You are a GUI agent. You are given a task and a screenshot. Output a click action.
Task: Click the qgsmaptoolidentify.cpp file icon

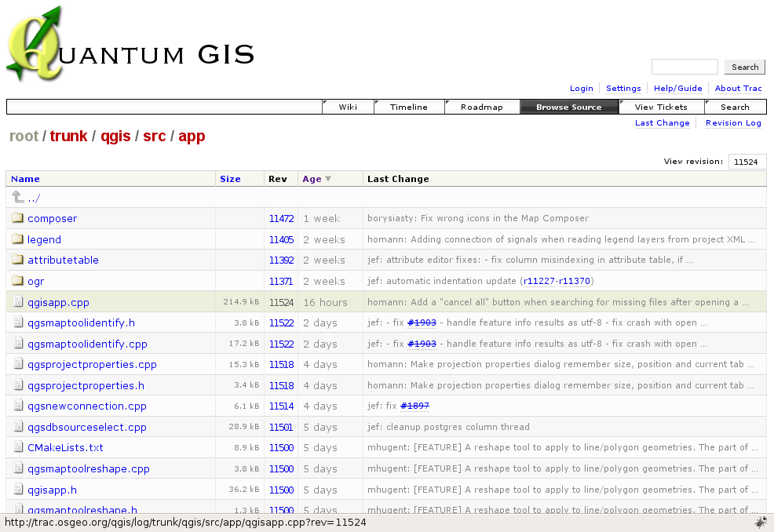(18, 344)
